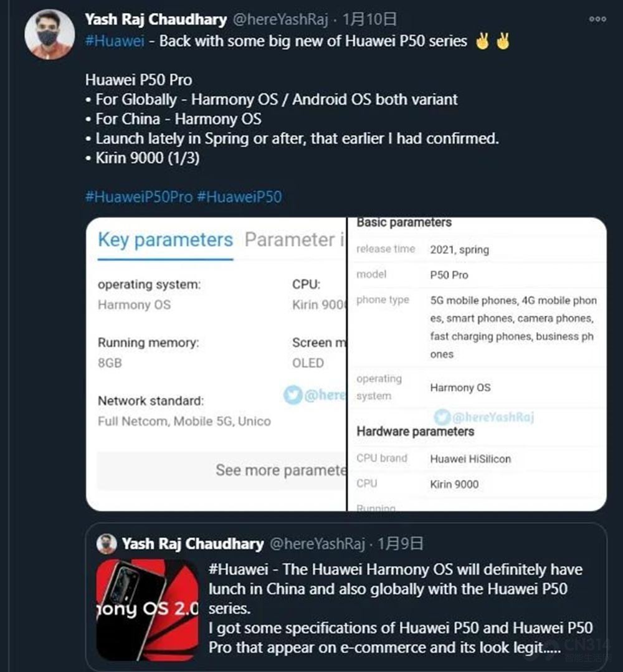Click the 1月10日 tweet date
This screenshot has height=672, width=623.
tap(369, 19)
